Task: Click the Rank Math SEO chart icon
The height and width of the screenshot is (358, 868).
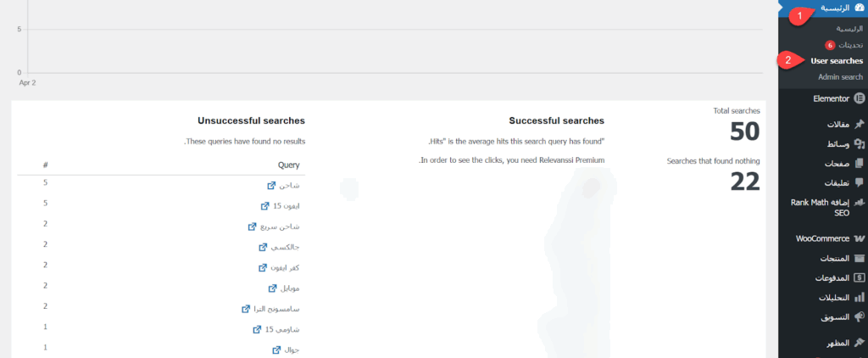Action: [860, 202]
